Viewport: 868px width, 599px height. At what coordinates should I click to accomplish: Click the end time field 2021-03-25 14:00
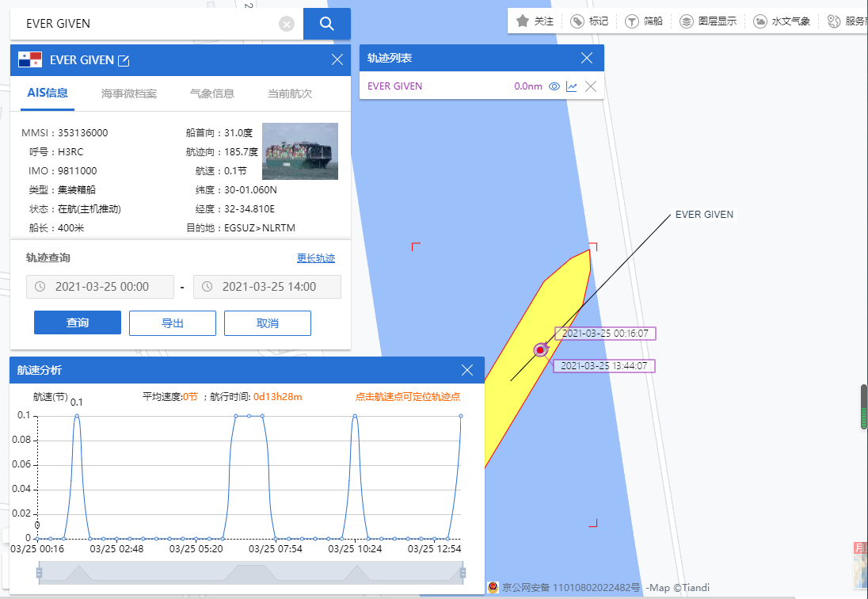click(x=268, y=287)
